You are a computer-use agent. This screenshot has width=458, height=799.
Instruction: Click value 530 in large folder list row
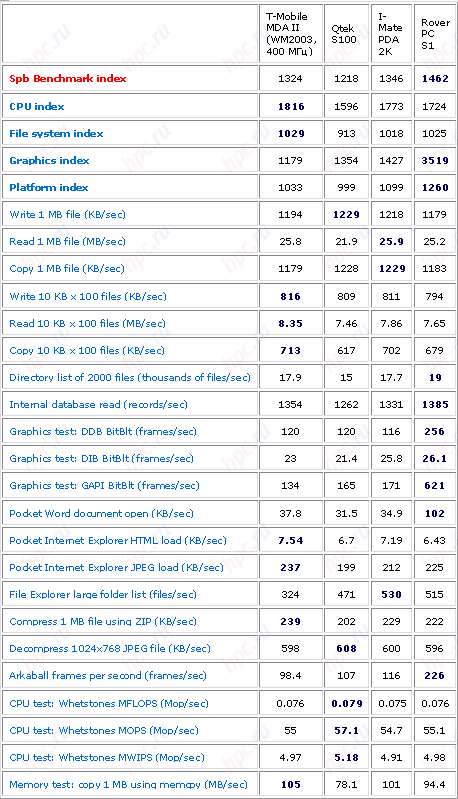point(391,595)
